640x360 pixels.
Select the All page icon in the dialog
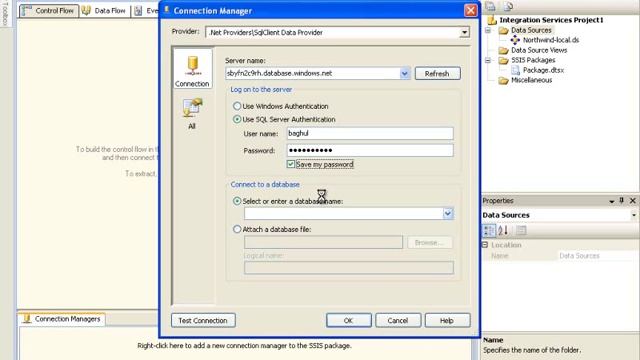pyautogui.click(x=192, y=108)
